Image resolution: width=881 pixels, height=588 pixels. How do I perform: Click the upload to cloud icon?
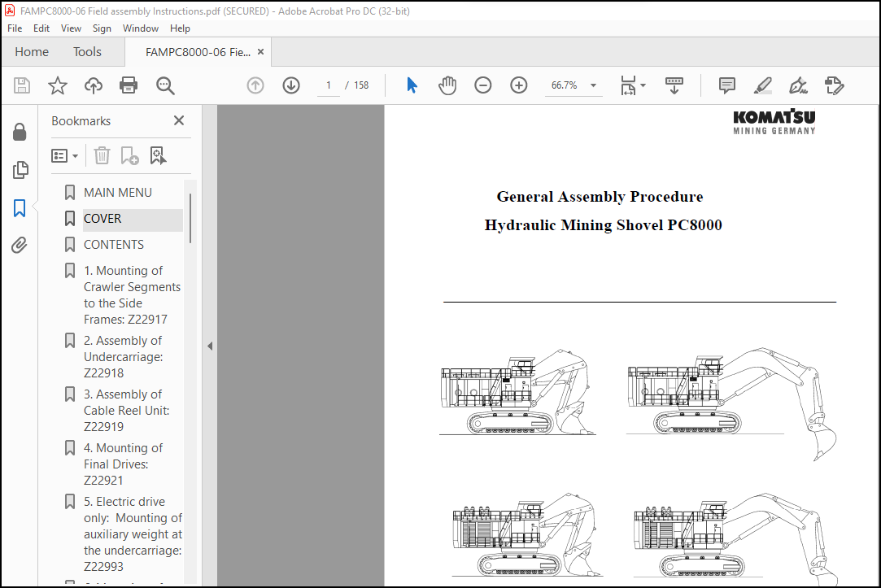click(94, 85)
